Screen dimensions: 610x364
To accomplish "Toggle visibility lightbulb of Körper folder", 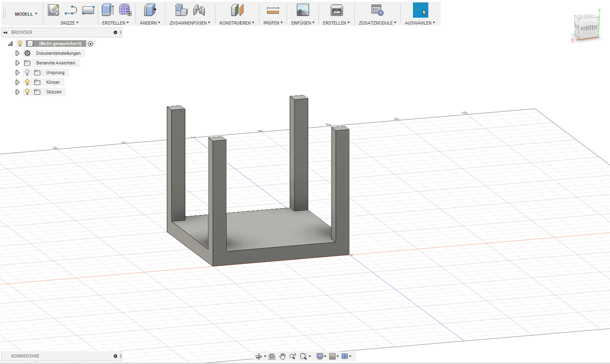I will [x=27, y=82].
